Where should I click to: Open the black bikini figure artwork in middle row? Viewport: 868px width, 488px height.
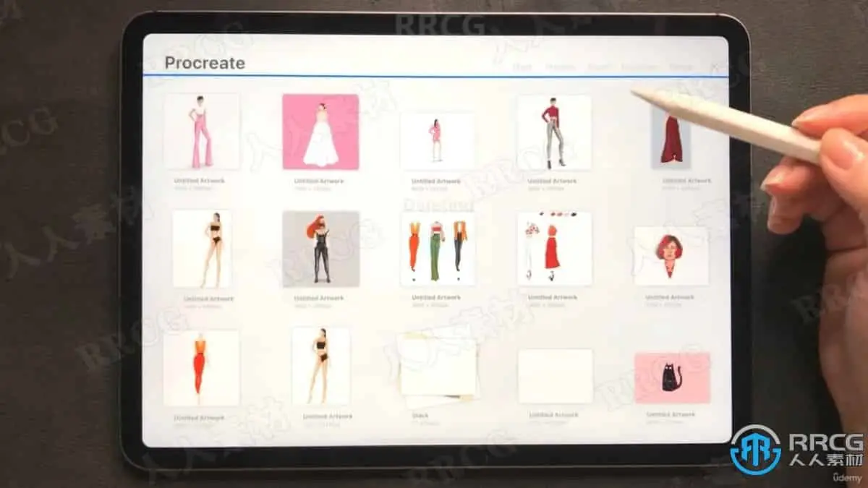[x=202, y=249]
